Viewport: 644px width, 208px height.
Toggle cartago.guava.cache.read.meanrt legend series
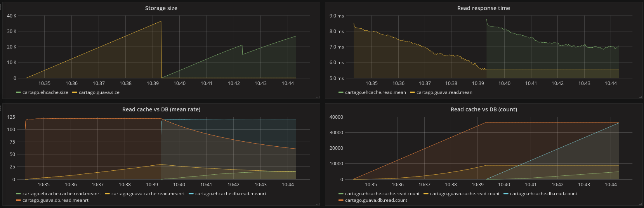click(148, 194)
